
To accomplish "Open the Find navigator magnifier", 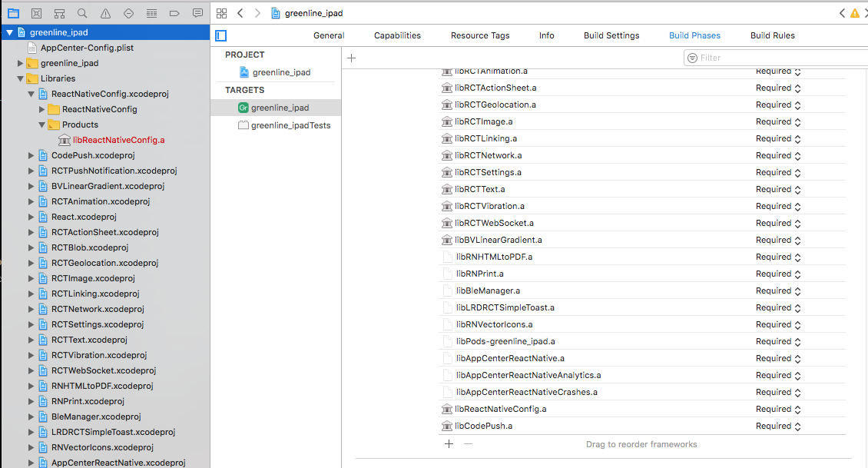I will pos(82,13).
